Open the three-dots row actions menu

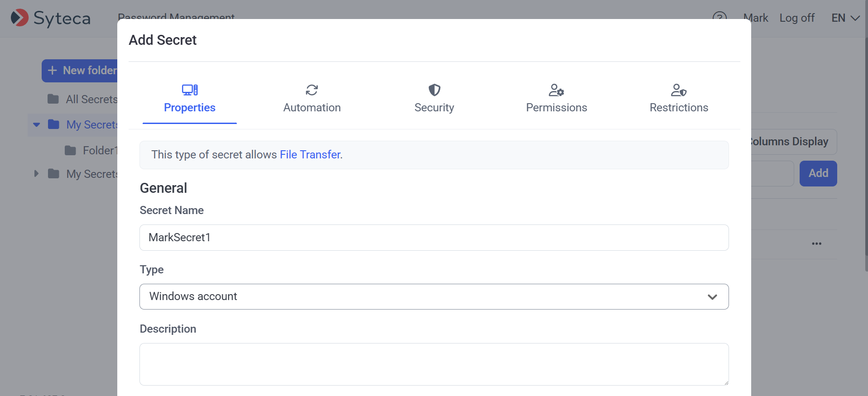pyautogui.click(x=816, y=244)
